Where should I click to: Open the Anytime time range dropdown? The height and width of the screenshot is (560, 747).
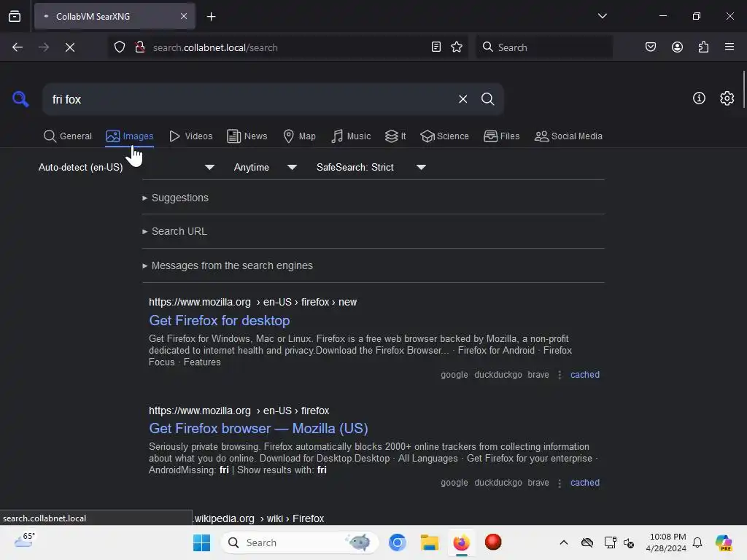tap(266, 167)
